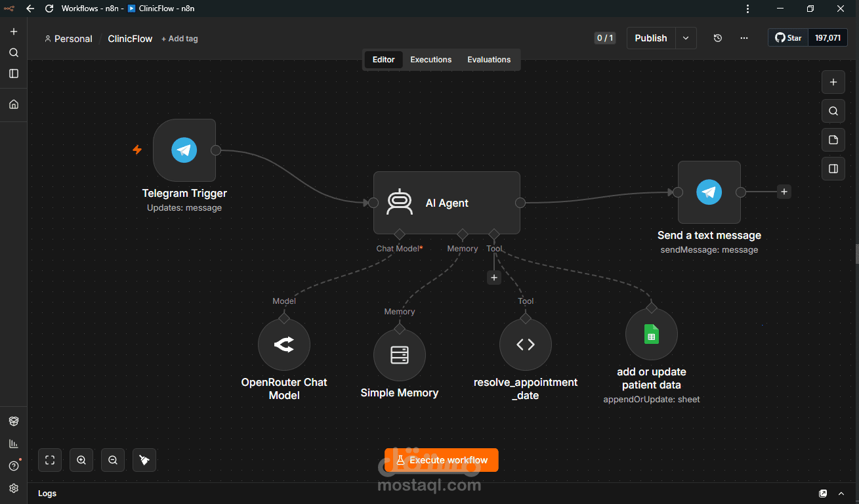Select the Simple Memory node

pos(400,355)
